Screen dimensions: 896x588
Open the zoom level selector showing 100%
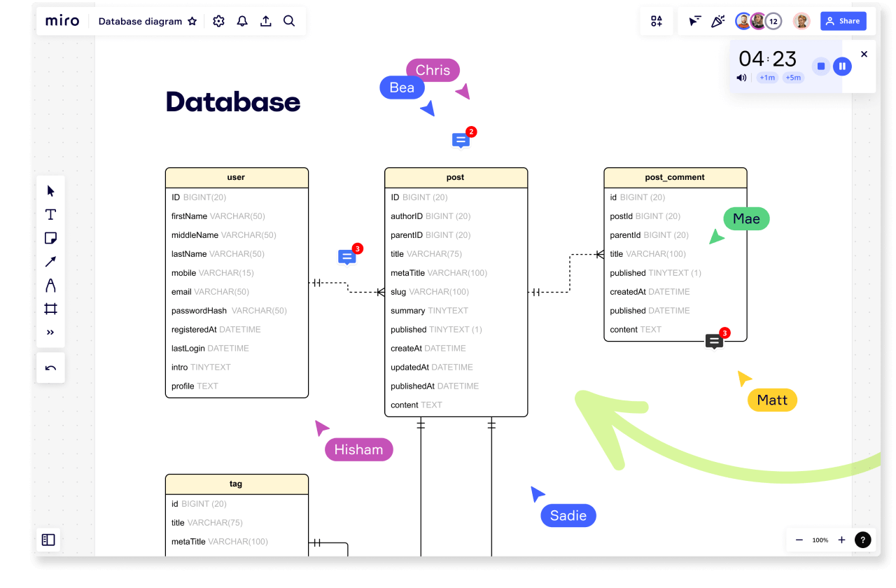tap(820, 540)
